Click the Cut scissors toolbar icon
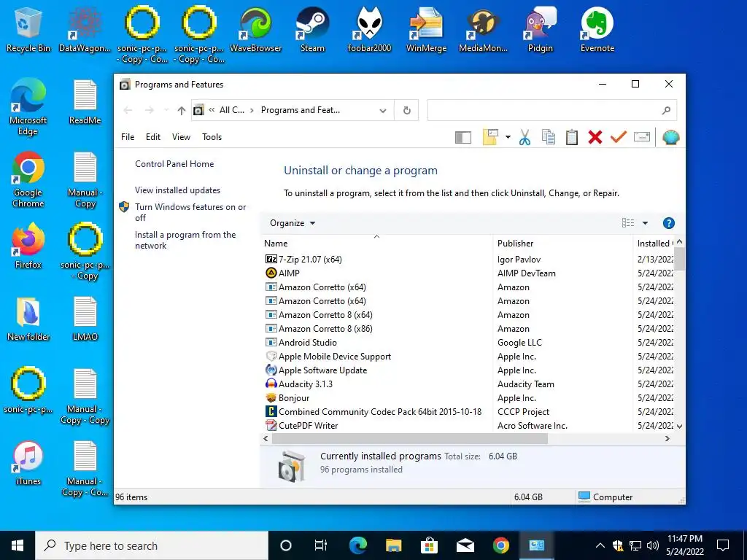This screenshot has width=747, height=560. [x=525, y=138]
